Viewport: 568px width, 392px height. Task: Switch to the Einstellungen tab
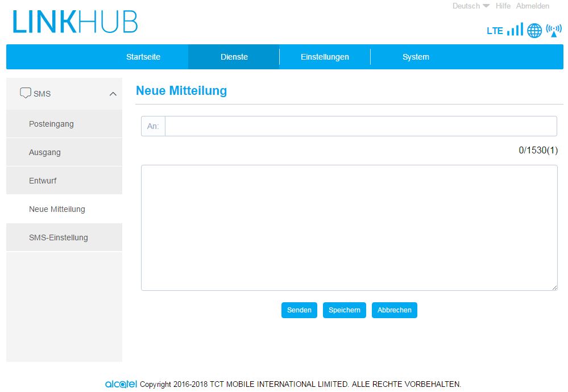(x=325, y=57)
